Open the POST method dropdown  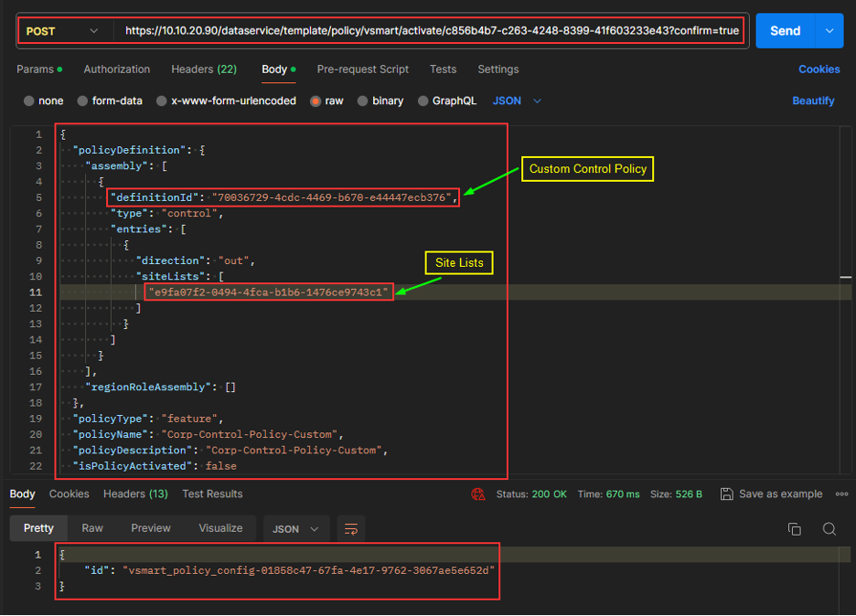tap(62, 31)
